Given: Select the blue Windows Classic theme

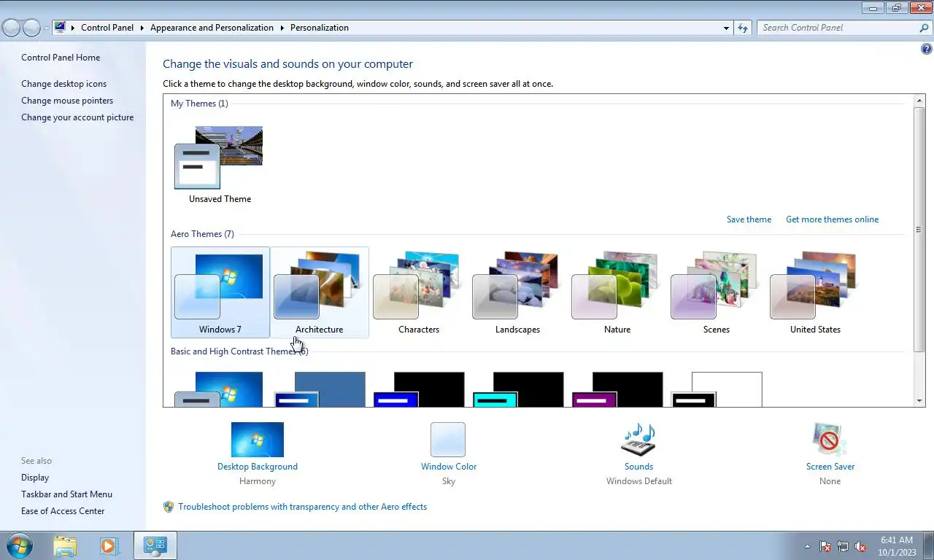Looking at the screenshot, I should [x=320, y=389].
